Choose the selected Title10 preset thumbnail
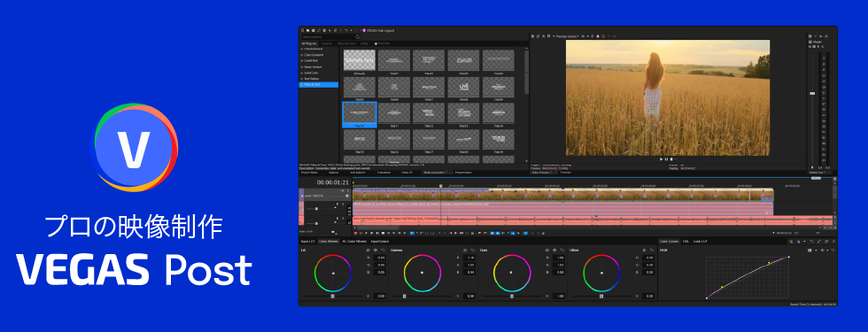The width and height of the screenshot is (868, 332). coord(360,113)
